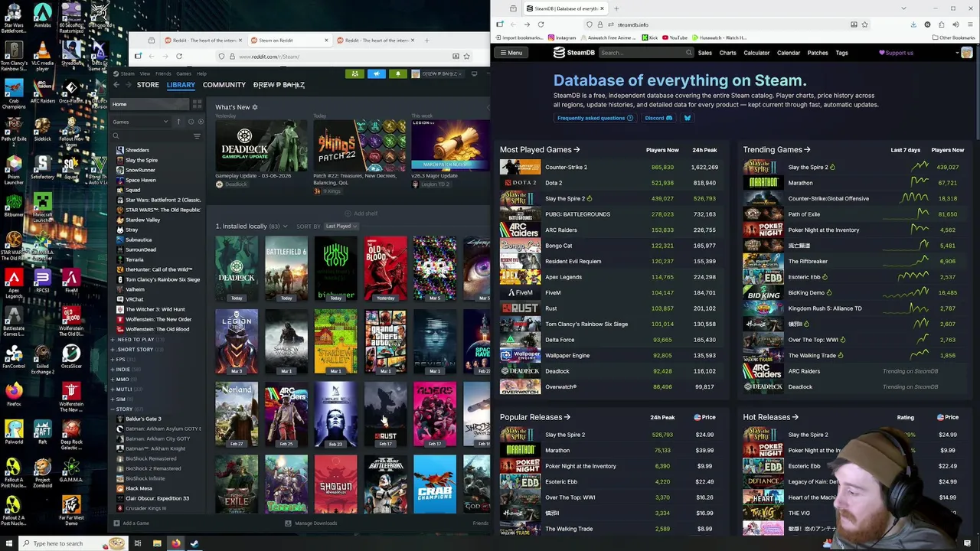Open Counter-Strike 2 row in Most Played
Screen dimensions: 980x551
pyautogui.click(x=610, y=167)
